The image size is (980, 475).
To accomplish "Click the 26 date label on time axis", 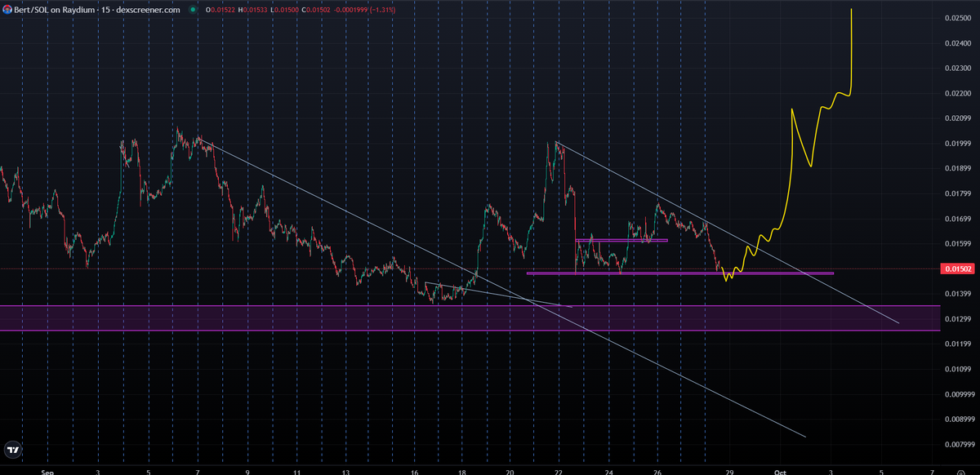I will (x=657, y=472).
